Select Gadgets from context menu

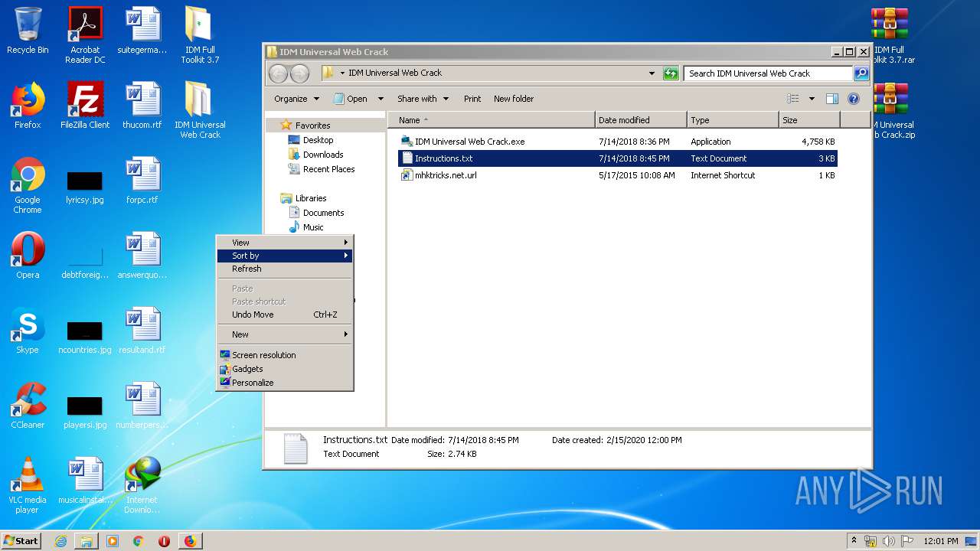pos(285,369)
